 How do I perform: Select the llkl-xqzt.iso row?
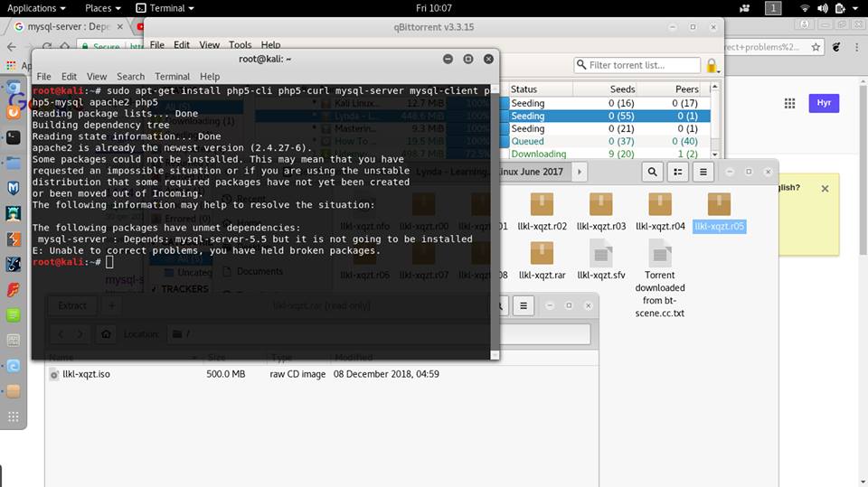86,374
